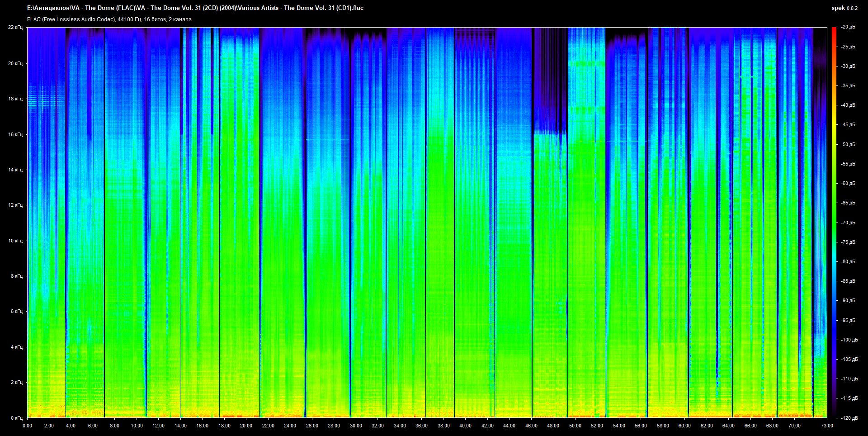The height and width of the screenshot is (436, 868).
Task: Click the 0 кГц frequency axis label
Action: 16,418
